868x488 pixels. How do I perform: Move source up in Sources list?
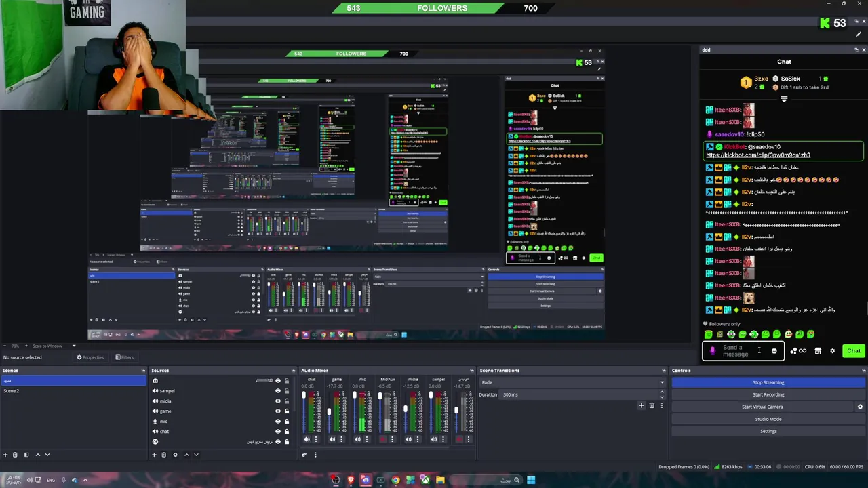(x=186, y=455)
